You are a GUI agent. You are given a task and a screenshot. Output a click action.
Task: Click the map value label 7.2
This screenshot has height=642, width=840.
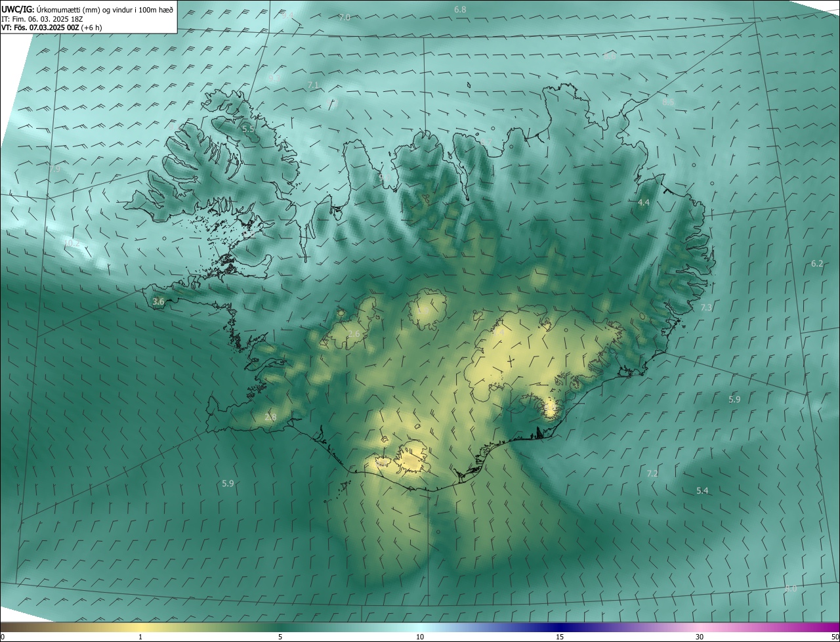pos(652,474)
